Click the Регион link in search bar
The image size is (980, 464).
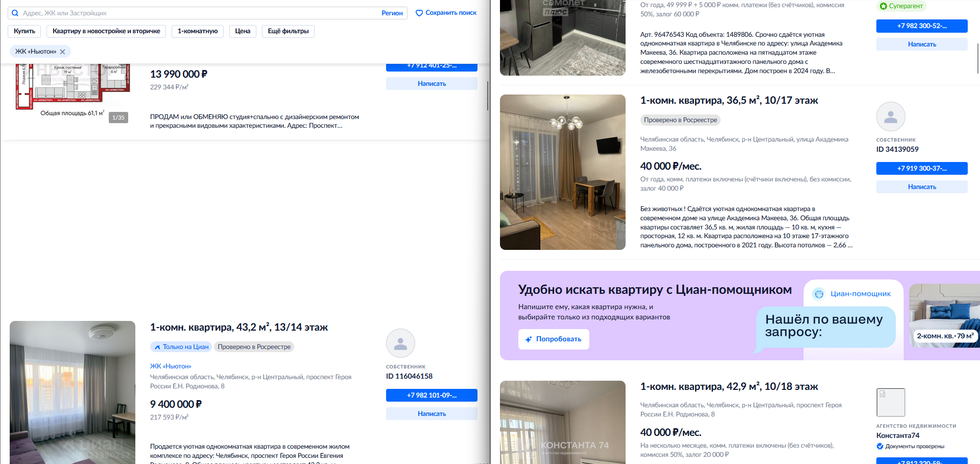(x=392, y=13)
